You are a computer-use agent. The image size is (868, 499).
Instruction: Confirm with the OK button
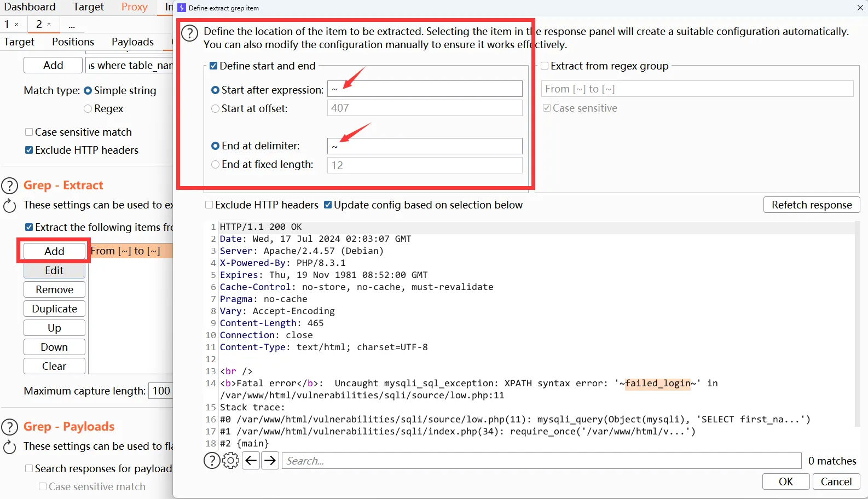785,481
